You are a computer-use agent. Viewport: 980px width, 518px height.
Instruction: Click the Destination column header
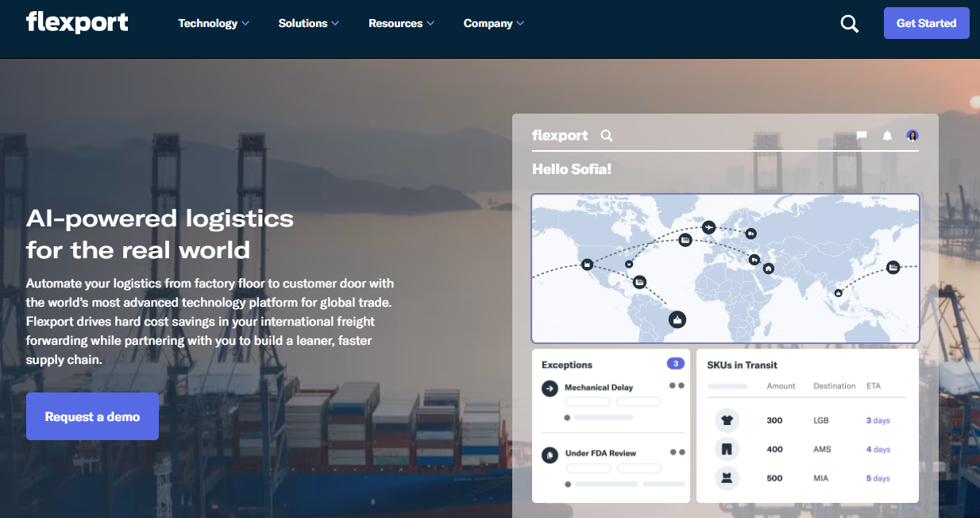834,386
